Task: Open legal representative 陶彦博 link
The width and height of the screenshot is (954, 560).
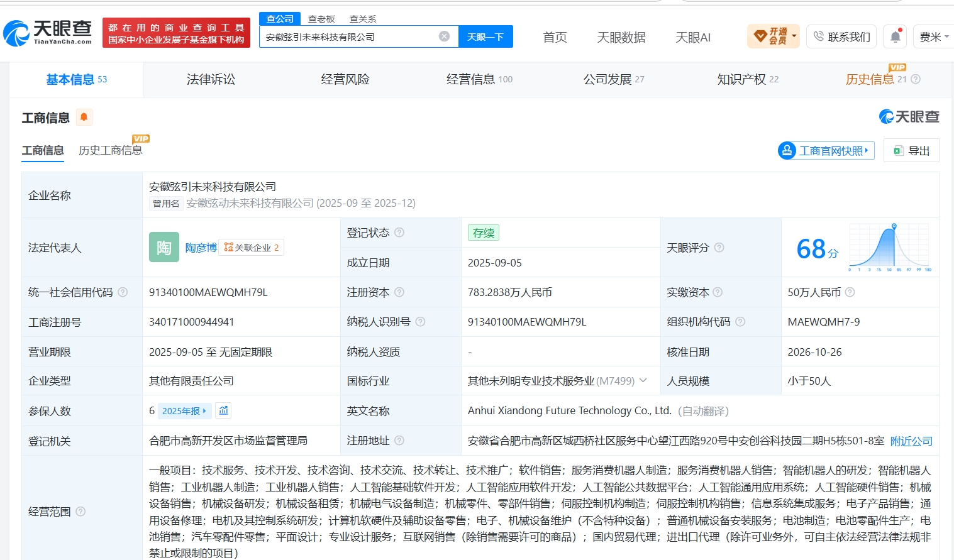Action: 201,248
